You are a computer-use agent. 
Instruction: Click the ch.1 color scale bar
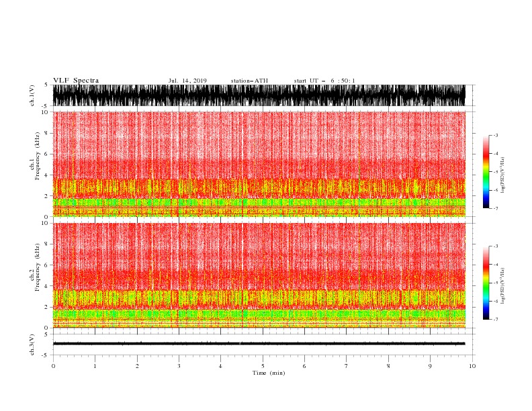tap(486, 172)
